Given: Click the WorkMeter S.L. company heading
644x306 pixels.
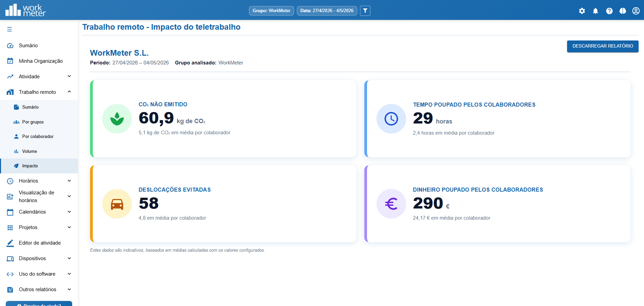Looking at the screenshot, I should click(119, 53).
